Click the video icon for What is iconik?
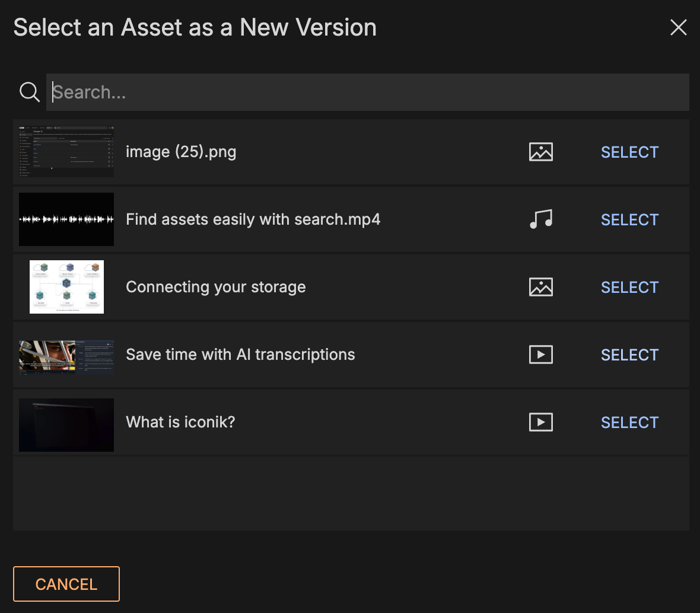Screen dimensions: 700x613 pos(540,423)
